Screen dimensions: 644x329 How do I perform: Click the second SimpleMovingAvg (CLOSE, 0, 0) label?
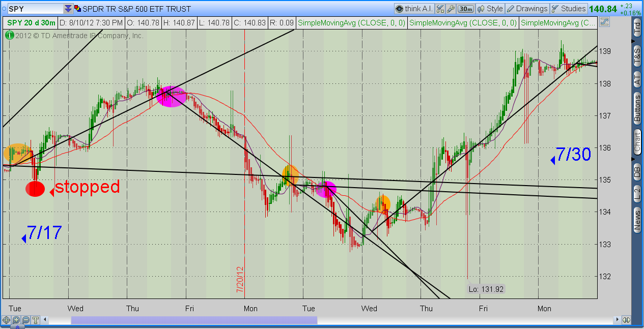(x=463, y=22)
